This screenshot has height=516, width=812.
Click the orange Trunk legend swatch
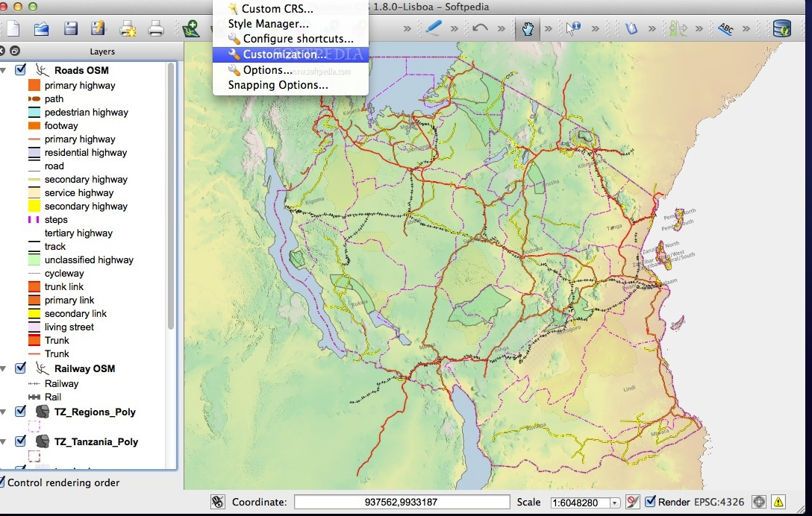(x=34, y=340)
